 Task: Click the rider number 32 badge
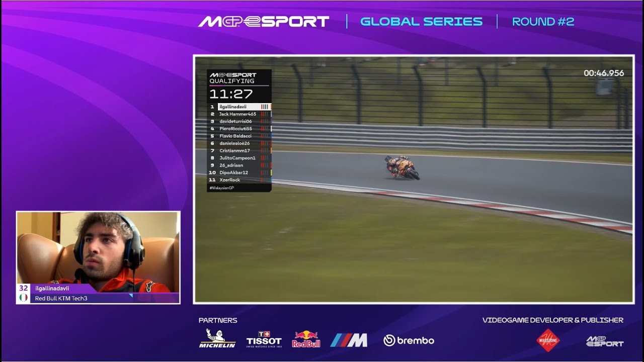coord(24,288)
